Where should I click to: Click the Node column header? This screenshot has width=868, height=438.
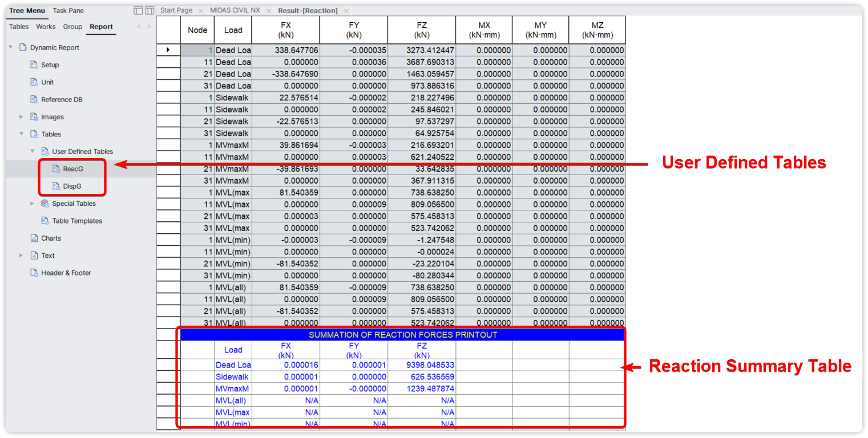coord(197,30)
